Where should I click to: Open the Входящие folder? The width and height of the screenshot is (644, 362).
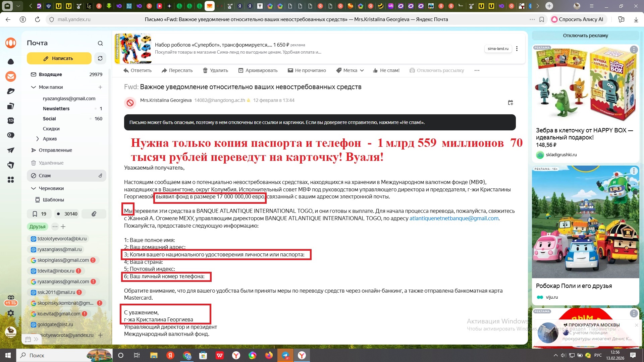[50, 74]
